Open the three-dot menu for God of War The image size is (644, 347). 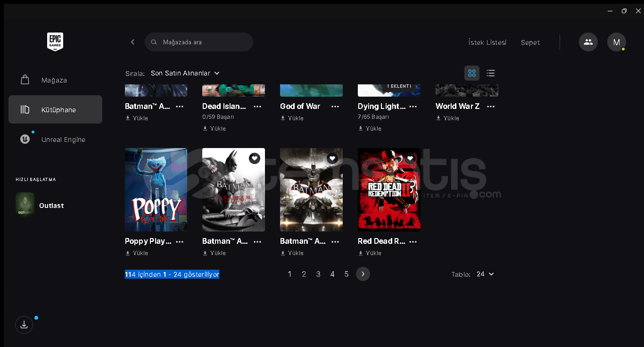pyautogui.click(x=335, y=107)
